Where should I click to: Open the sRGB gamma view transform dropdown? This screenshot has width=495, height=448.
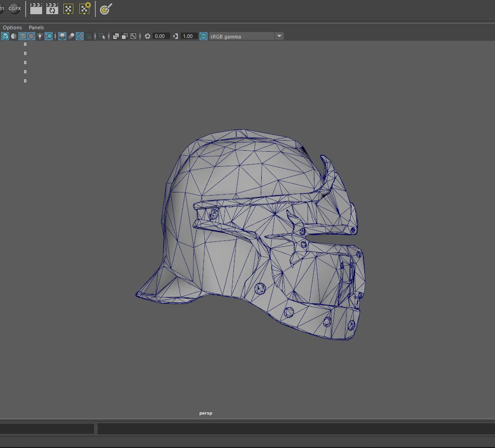tap(246, 36)
